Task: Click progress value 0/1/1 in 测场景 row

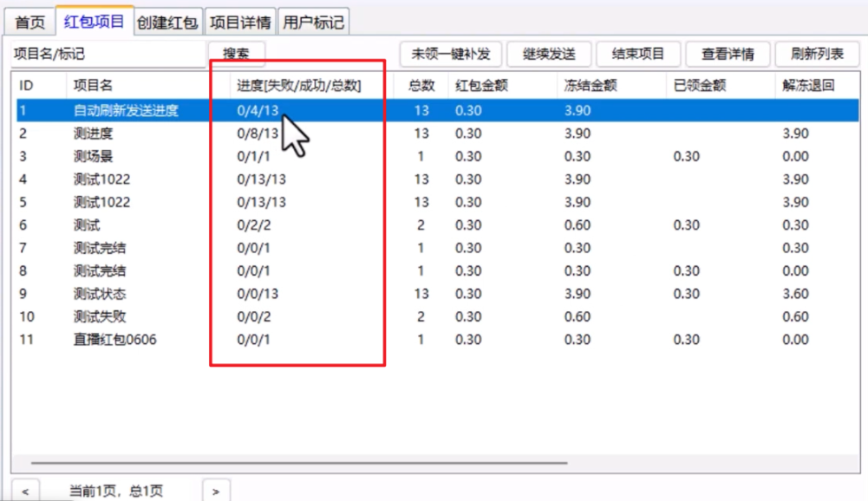Action: pos(253,156)
